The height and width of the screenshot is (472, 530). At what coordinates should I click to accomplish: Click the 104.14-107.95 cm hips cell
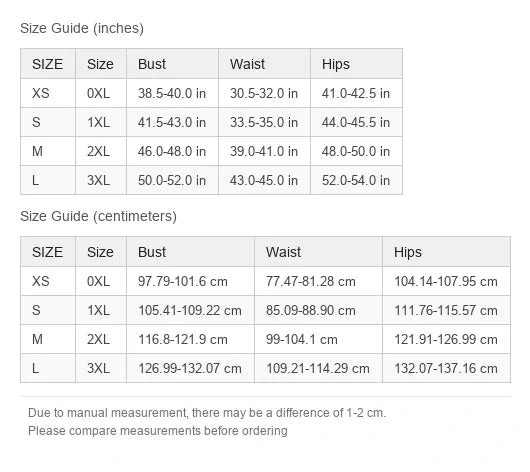446,281
